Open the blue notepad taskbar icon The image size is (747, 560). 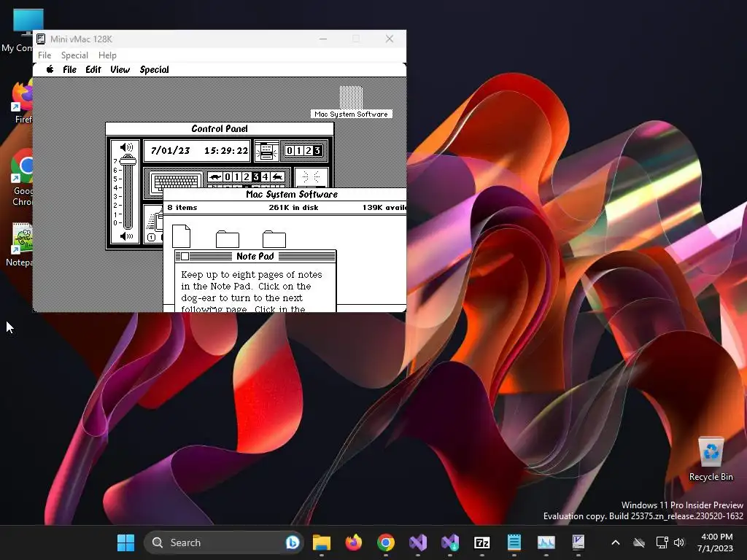click(514, 542)
